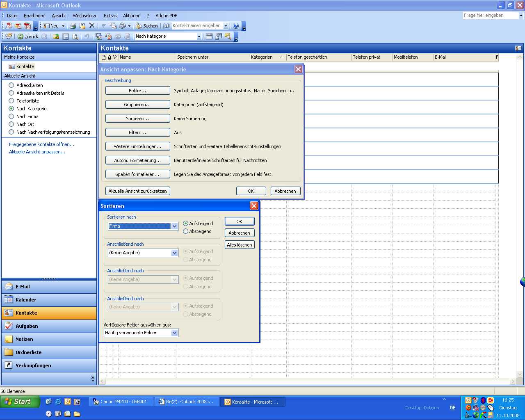This screenshot has height=420, width=525.
Task: Click the Aufgaben checkmark icon
Action: tap(9, 326)
